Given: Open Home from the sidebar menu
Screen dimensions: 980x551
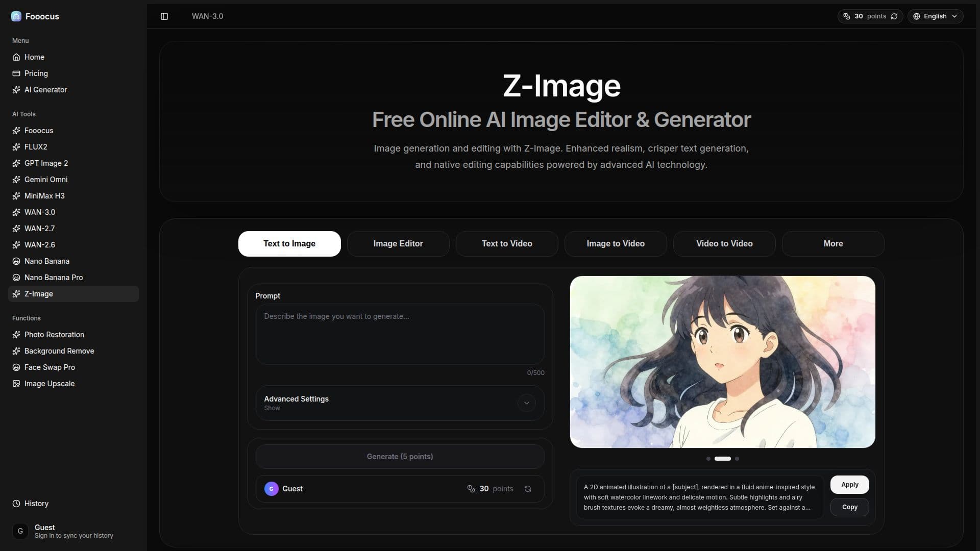Looking at the screenshot, I should [x=73, y=57].
